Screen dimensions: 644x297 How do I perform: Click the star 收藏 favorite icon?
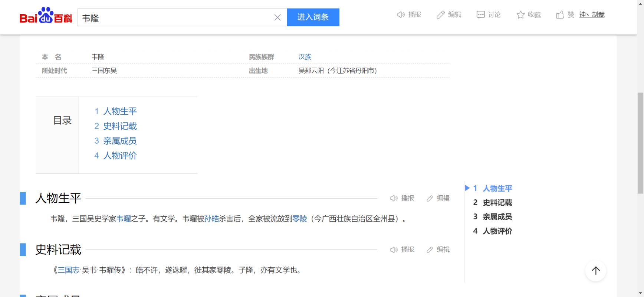tap(520, 15)
